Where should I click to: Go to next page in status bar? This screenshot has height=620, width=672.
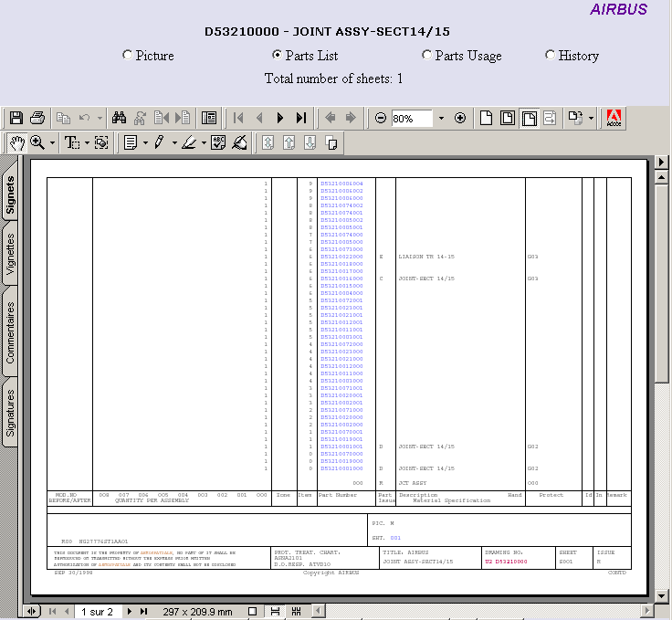point(130,612)
